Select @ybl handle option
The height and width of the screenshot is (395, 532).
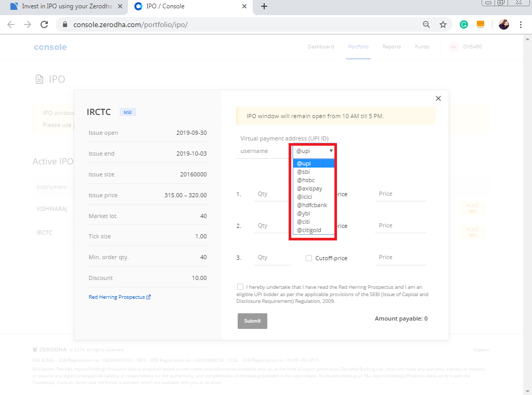click(314, 213)
